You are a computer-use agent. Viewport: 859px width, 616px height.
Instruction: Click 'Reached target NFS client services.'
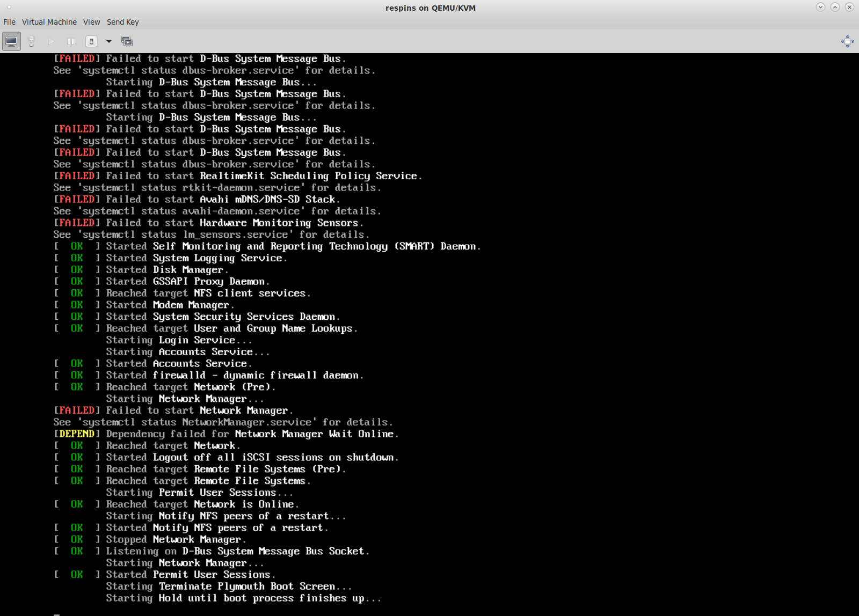point(208,294)
